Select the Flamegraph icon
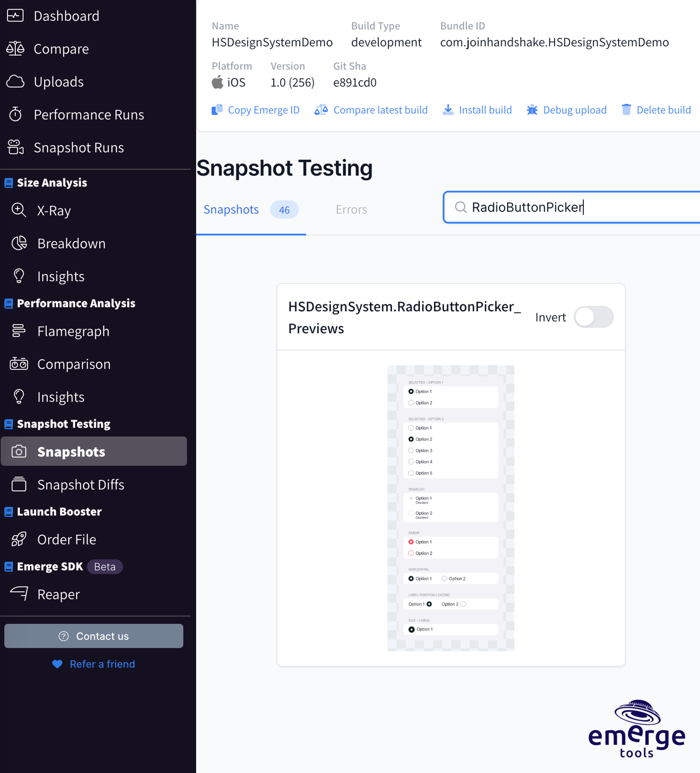This screenshot has height=773, width=700. [18, 331]
